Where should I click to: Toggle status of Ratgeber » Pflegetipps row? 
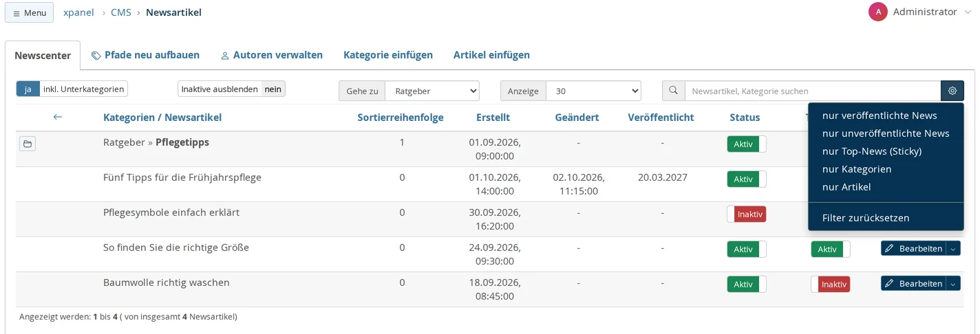pos(747,144)
